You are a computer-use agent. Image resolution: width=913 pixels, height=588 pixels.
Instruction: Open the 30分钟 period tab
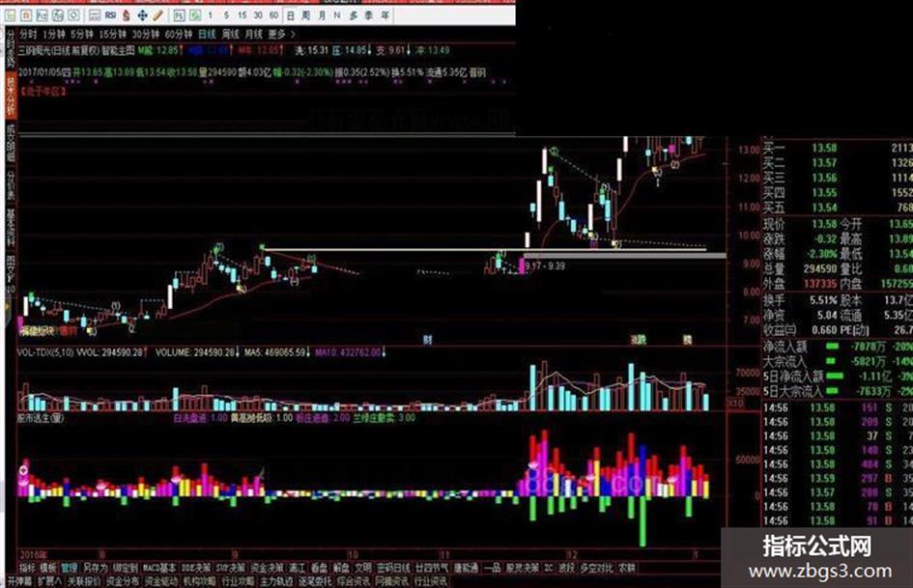(x=146, y=35)
